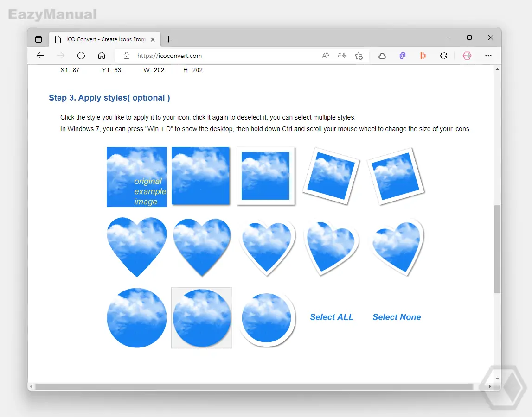Minimize the browser window
The width and height of the screenshot is (532, 417).
point(448,38)
